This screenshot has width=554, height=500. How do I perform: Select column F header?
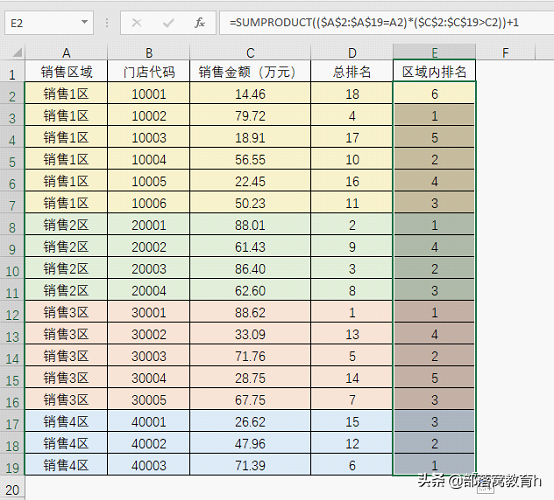tap(506, 53)
